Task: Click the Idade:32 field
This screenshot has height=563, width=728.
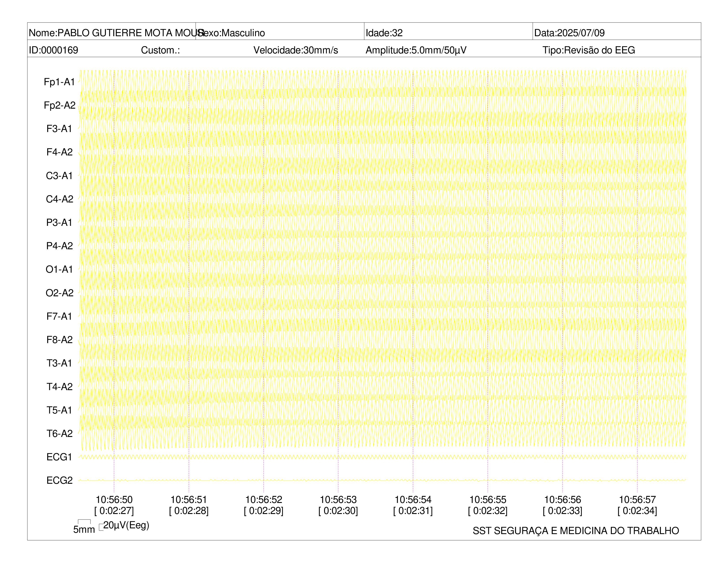Action: (384, 33)
